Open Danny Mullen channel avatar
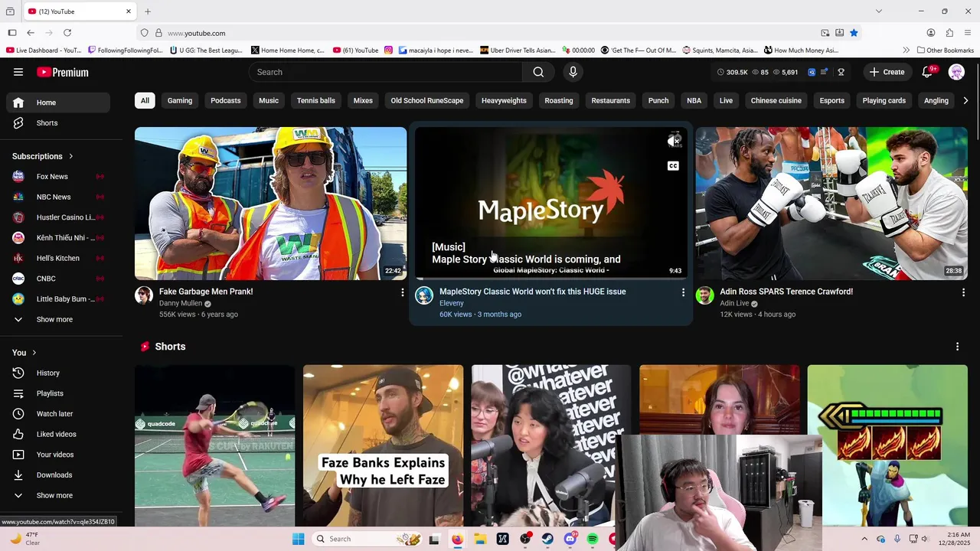Image resolution: width=980 pixels, height=551 pixels. (144, 295)
